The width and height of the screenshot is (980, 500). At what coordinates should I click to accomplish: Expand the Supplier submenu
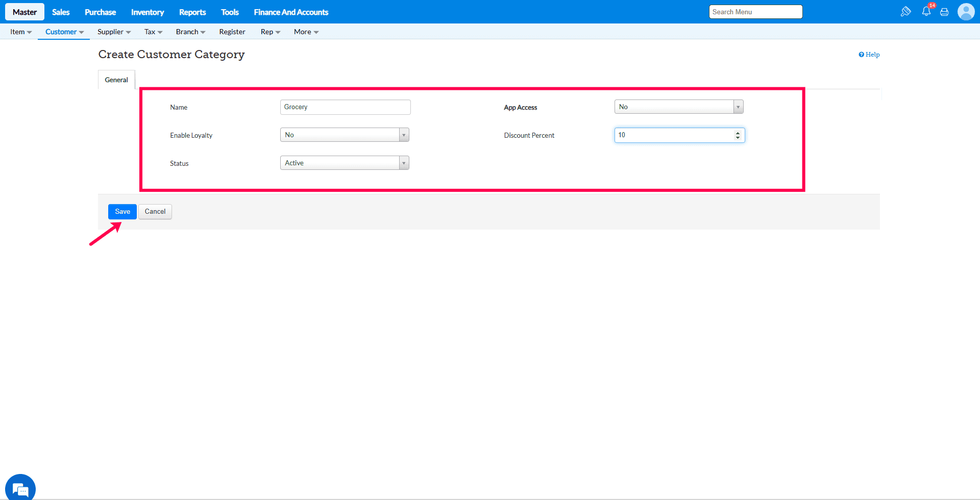pos(114,32)
